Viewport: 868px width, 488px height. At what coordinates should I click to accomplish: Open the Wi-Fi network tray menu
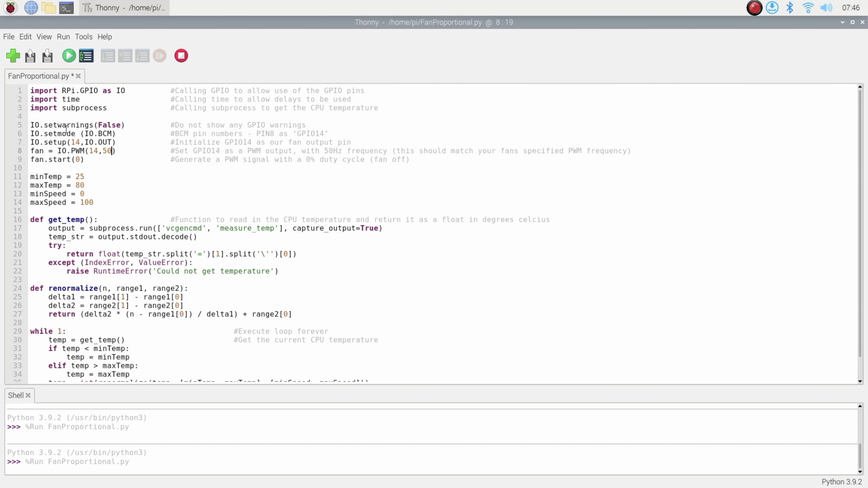808,7
